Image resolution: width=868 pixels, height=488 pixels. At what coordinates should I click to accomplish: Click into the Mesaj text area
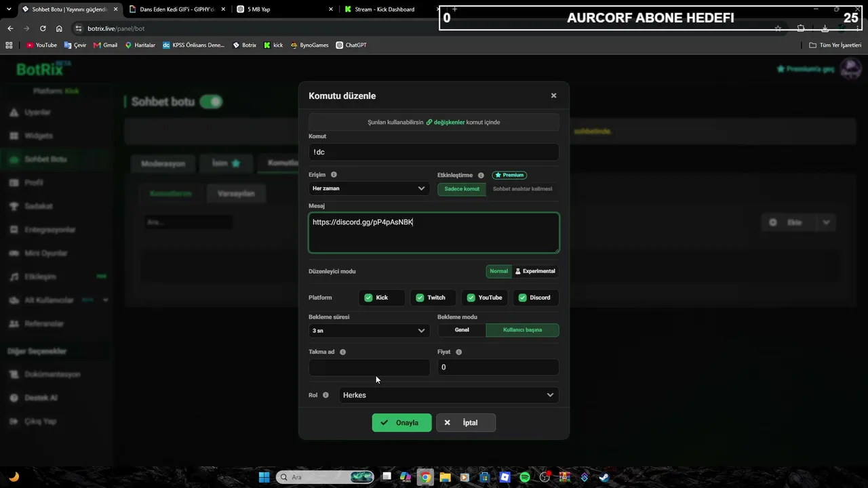point(433,232)
